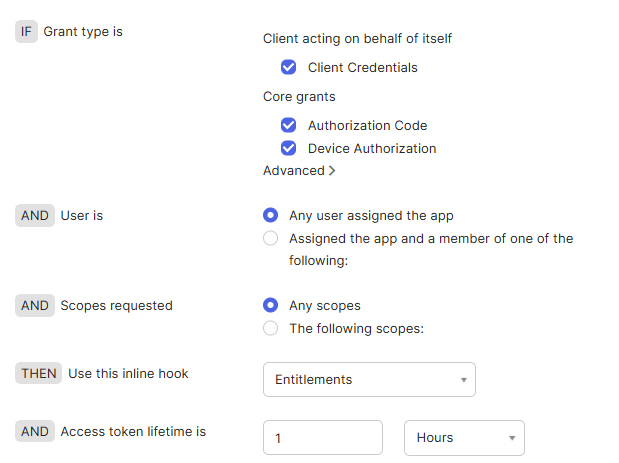Click the Use this inline hook label
This screenshot has height=463, width=619.
pos(128,373)
